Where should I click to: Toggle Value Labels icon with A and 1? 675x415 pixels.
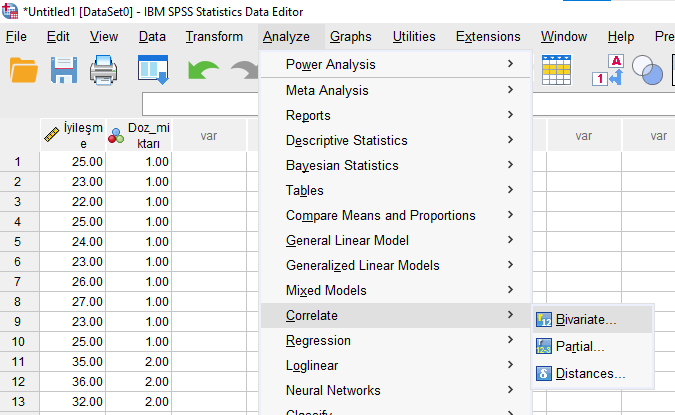[608, 70]
